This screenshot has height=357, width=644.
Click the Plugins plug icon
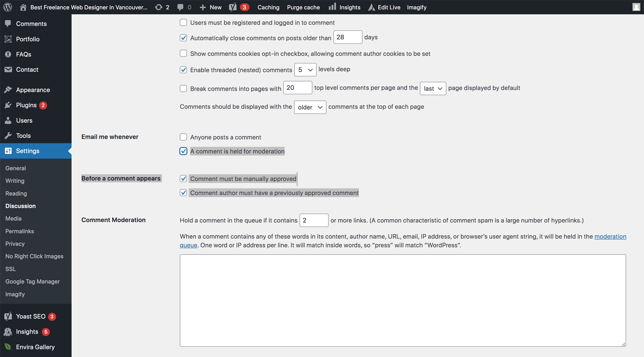click(8, 105)
